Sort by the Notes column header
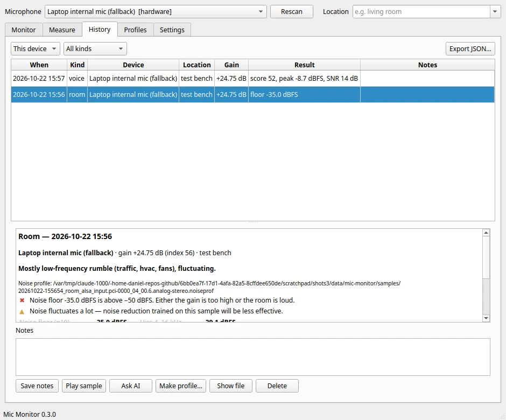506x420 pixels. tap(427, 65)
